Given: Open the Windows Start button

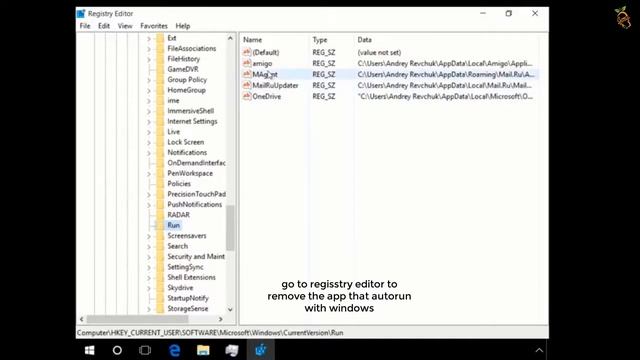Looking at the screenshot, I should pos(89,350).
